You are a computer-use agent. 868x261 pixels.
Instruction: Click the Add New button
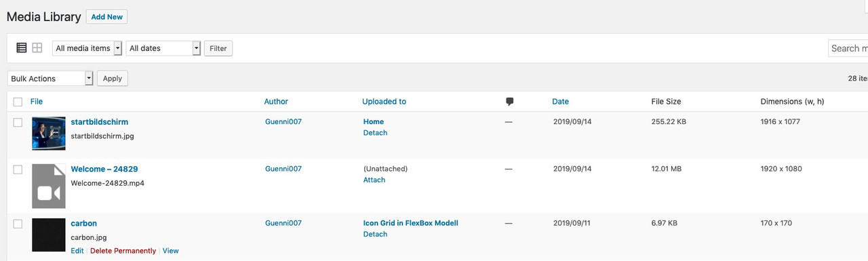pos(106,17)
